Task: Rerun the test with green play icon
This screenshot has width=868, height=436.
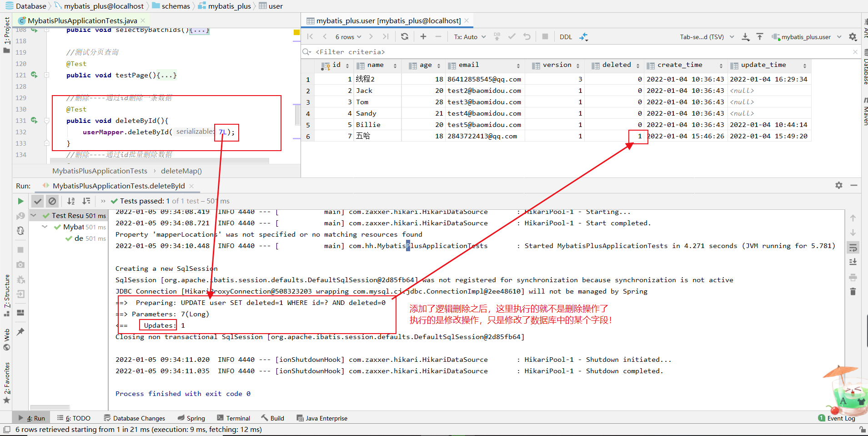Action: (x=20, y=201)
